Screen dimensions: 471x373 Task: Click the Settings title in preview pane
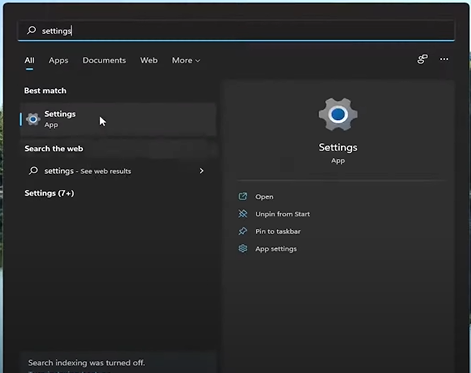pyautogui.click(x=338, y=147)
